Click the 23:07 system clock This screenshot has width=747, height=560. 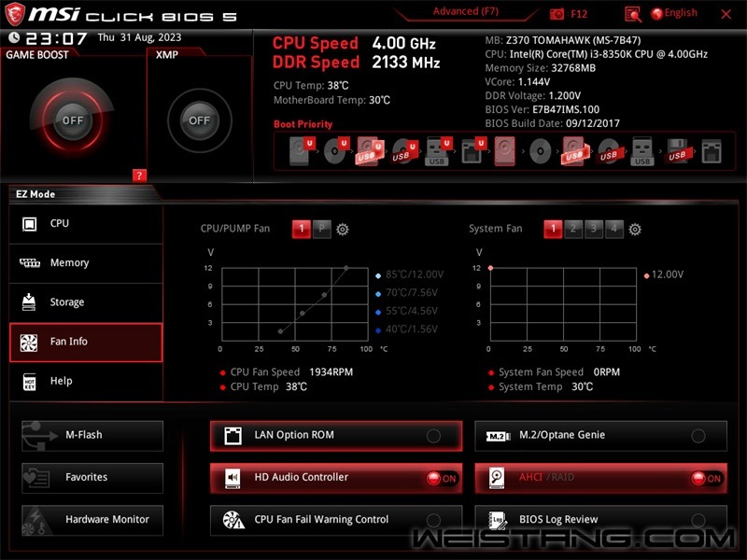[x=56, y=38]
